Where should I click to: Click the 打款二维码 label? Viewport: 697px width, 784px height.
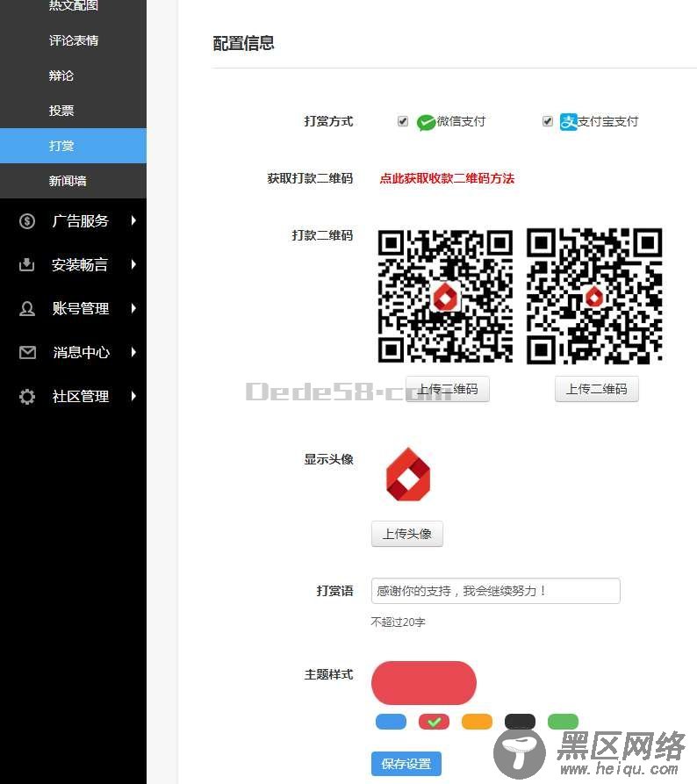coord(322,235)
